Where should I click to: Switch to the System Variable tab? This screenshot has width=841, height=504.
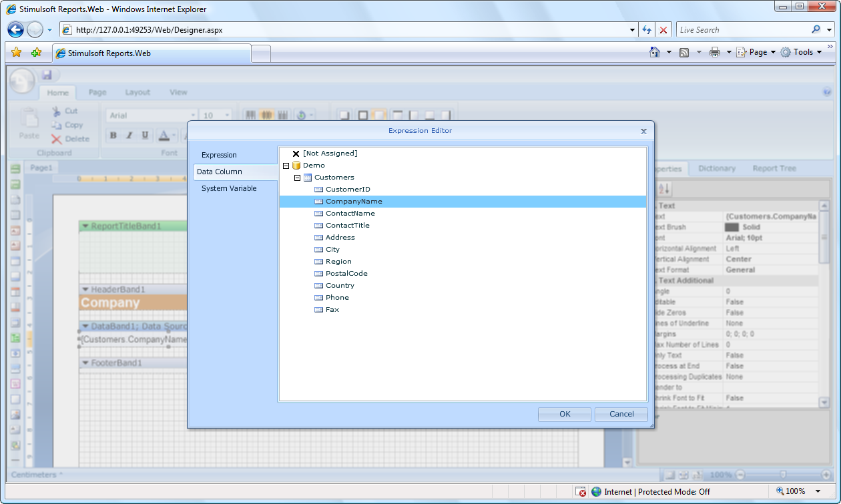point(229,188)
